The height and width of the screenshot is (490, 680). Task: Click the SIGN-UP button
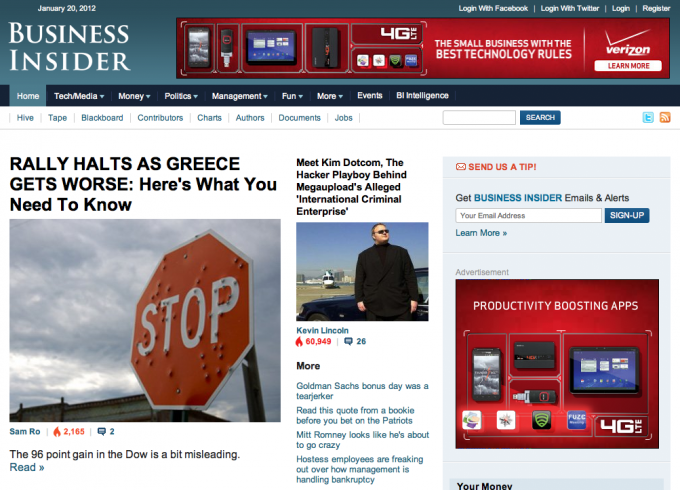(x=627, y=215)
